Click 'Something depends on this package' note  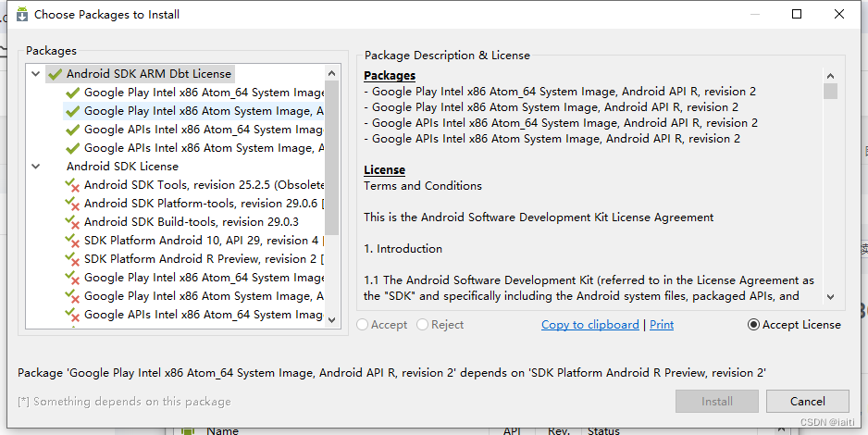click(125, 402)
